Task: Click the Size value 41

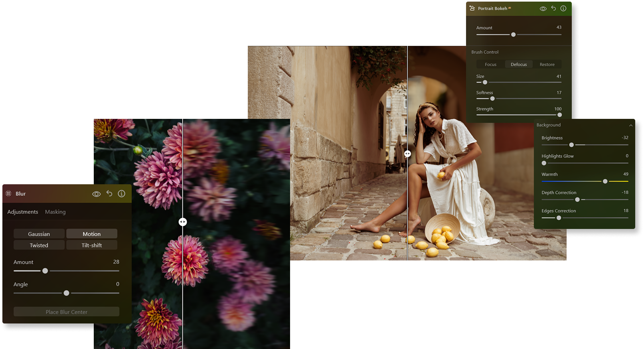Action: 559,76
